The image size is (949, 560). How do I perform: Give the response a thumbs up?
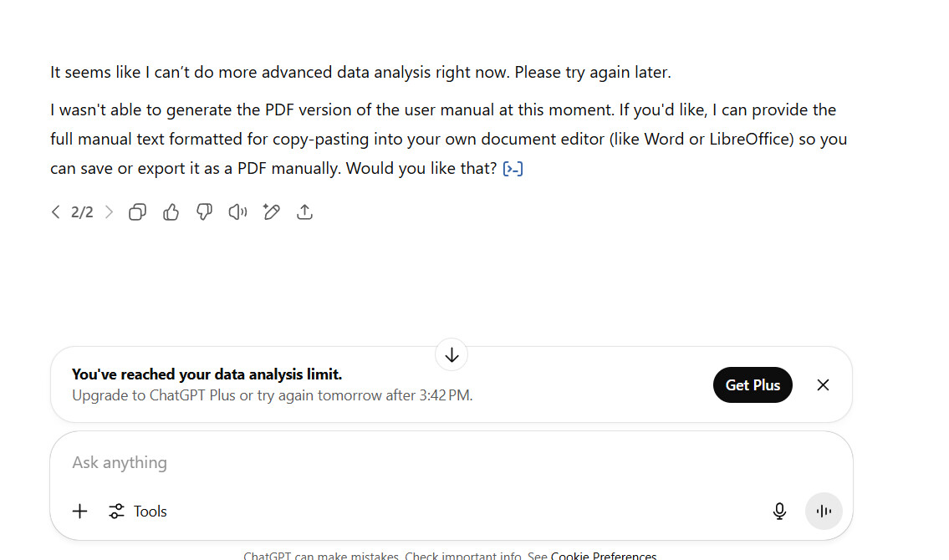point(171,212)
